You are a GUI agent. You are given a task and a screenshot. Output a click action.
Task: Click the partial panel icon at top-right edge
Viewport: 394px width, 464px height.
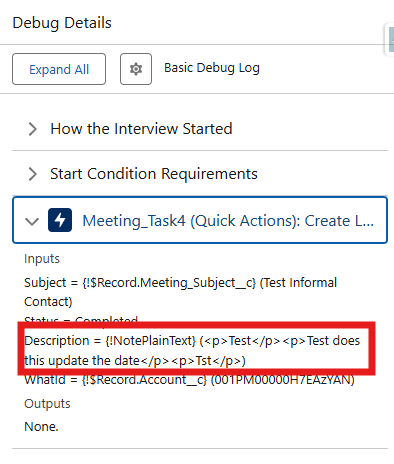coord(390,39)
